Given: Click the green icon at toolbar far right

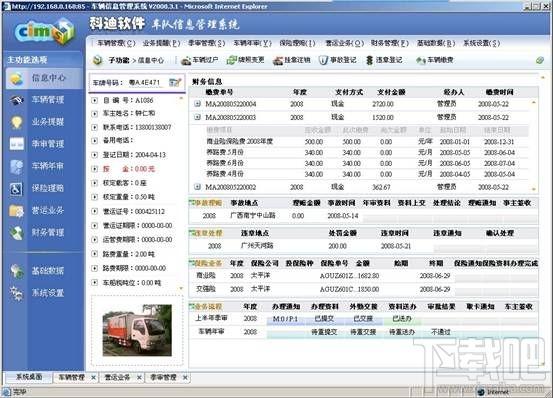Looking at the screenshot, I should [x=540, y=60].
